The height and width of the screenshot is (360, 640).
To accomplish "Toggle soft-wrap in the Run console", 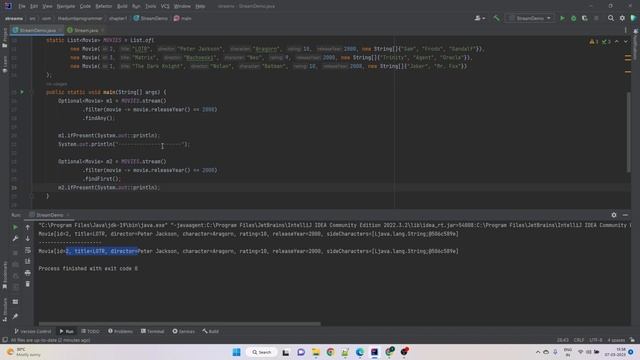I will pos(28,250).
